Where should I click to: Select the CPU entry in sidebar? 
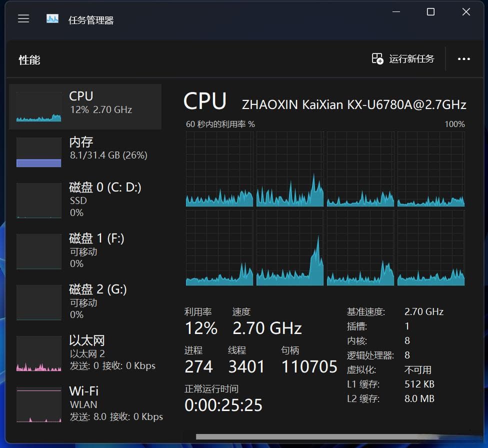(85, 106)
